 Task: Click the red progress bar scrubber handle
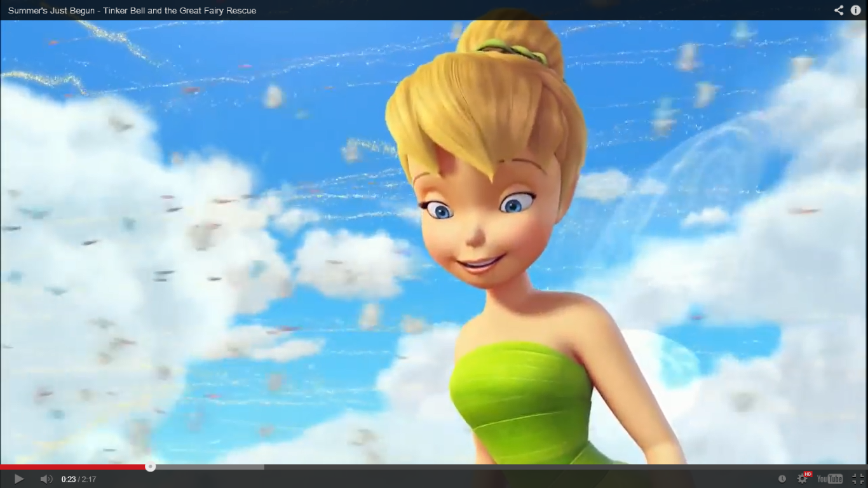click(x=150, y=466)
